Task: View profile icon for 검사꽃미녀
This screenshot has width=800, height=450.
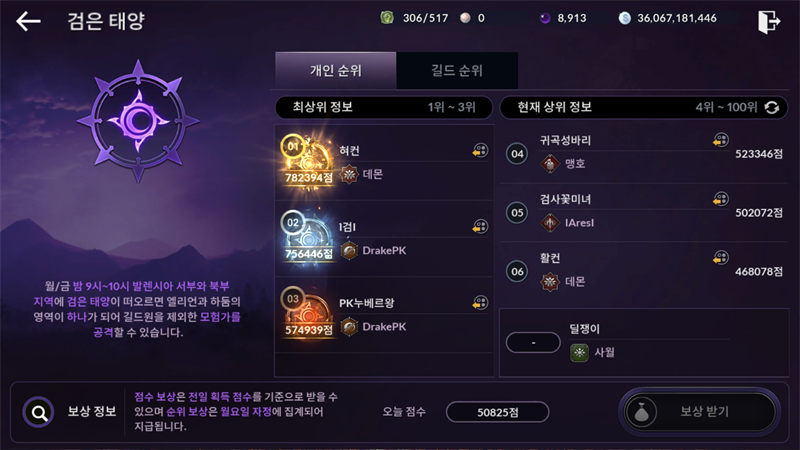Action: [721, 199]
